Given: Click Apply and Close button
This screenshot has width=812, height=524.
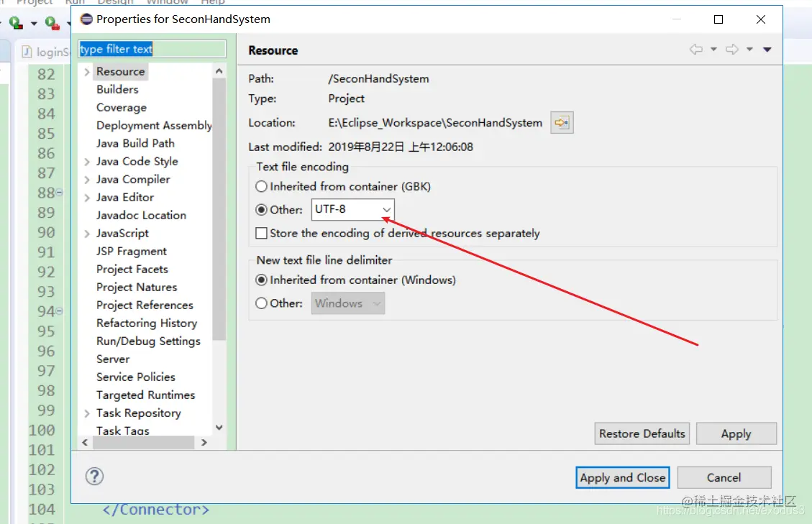Looking at the screenshot, I should [x=622, y=478].
